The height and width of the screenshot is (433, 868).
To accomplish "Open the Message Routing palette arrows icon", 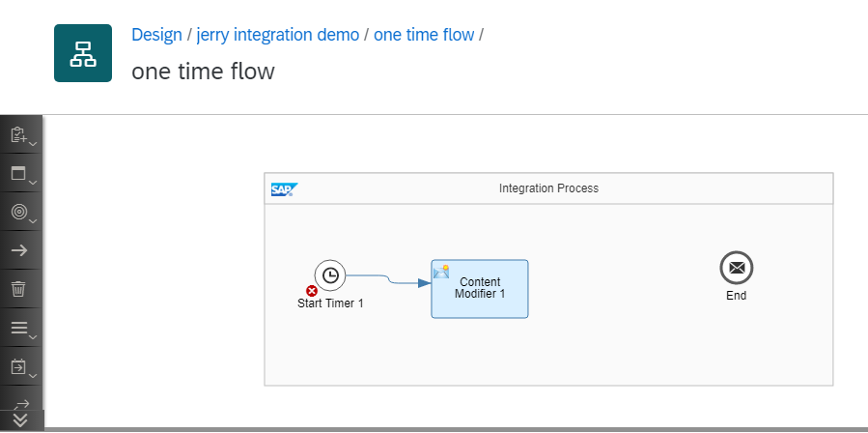I will point(21,402).
